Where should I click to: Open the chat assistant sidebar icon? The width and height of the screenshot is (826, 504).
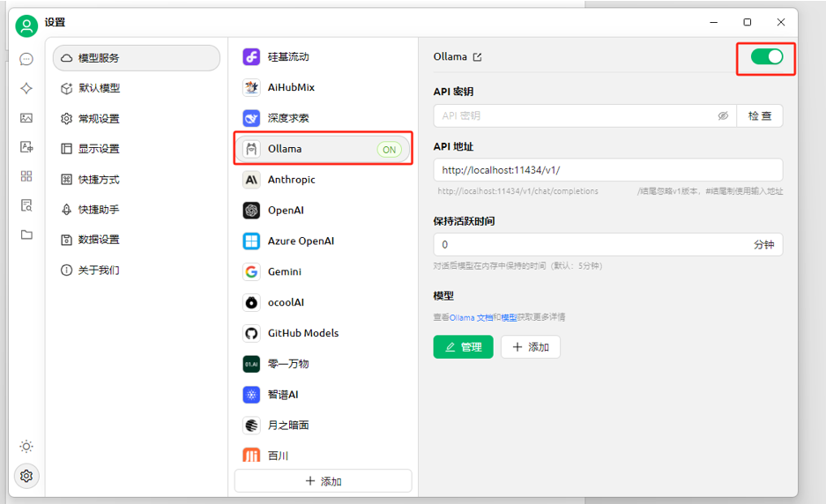pos(26,59)
